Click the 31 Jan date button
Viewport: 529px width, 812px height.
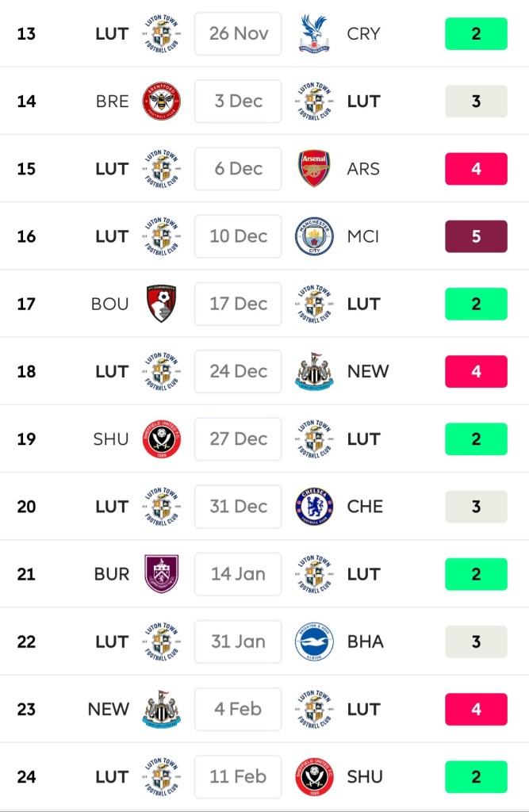(238, 642)
